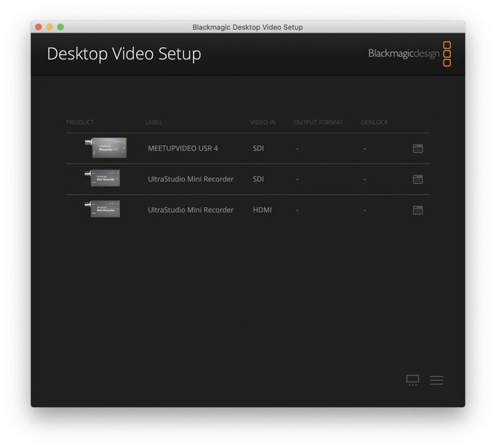Click the HDMI video input value
496x448 pixels.
click(x=262, y=210)
